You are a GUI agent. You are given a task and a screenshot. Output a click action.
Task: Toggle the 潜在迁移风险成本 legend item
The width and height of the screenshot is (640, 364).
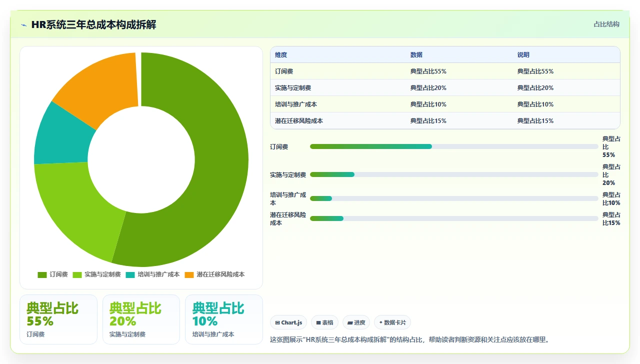coord(214,274)
